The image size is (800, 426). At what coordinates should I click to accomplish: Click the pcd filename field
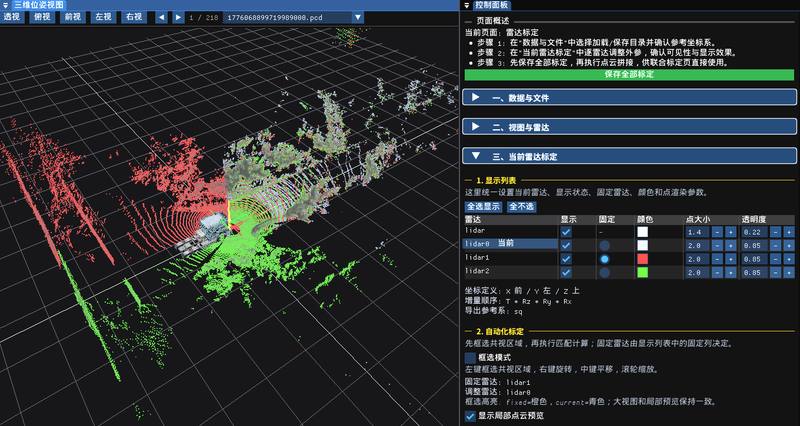click(287, 17)
